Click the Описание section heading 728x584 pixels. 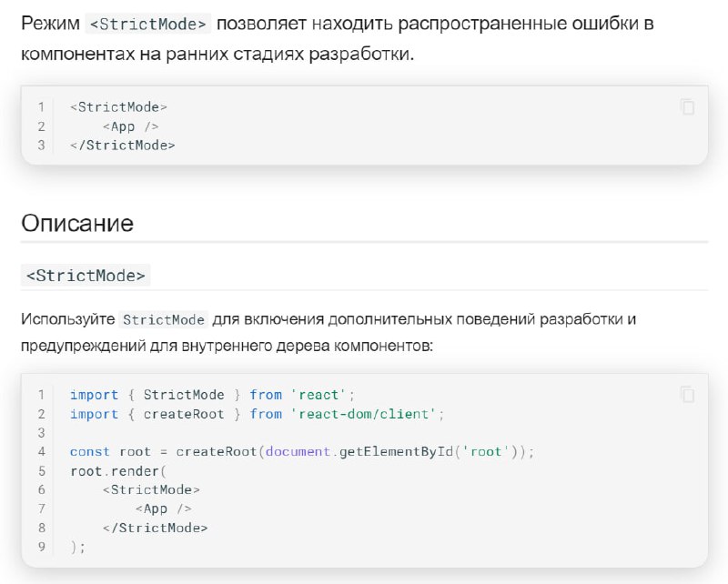pyautogui.click(x=77, y=223)
